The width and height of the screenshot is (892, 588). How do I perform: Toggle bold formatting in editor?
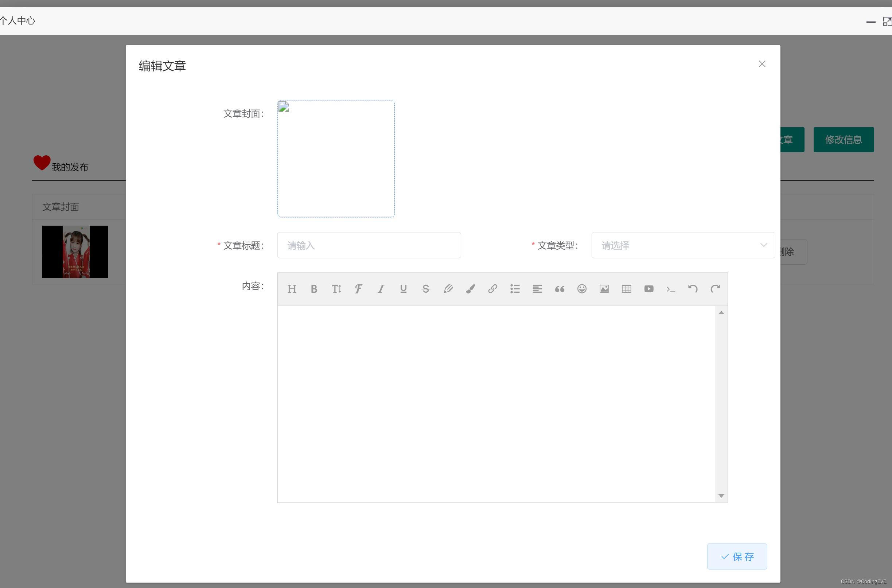click(x=314, y=289)
